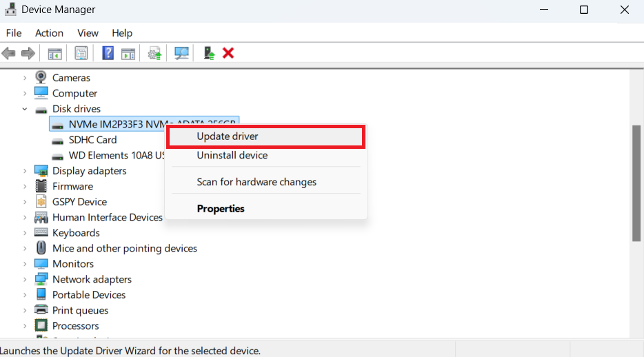The width and height of the screenshot is (644, 357).
Task: Open the View menu
Action: (88, 33)
